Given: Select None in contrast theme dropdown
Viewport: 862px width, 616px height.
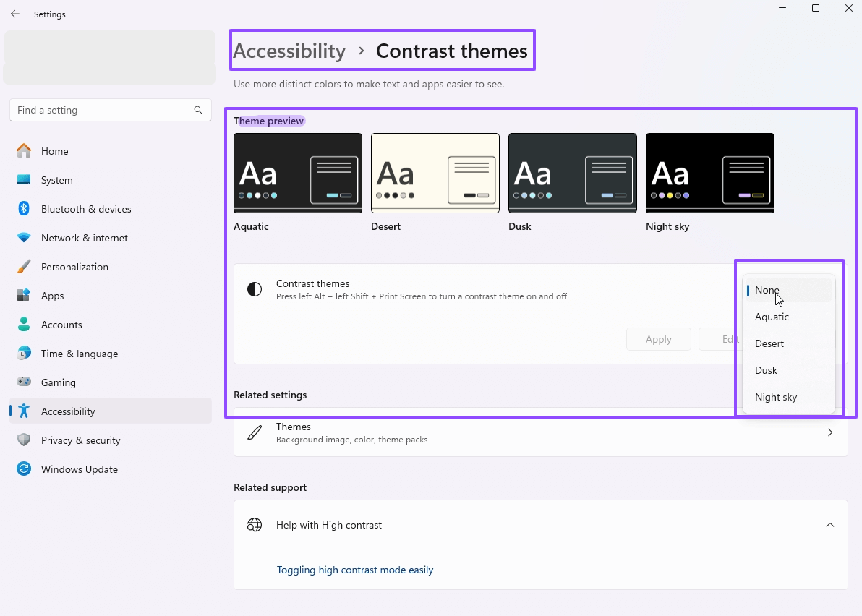Looking at the screenshot, I should (x=767, y=290).
